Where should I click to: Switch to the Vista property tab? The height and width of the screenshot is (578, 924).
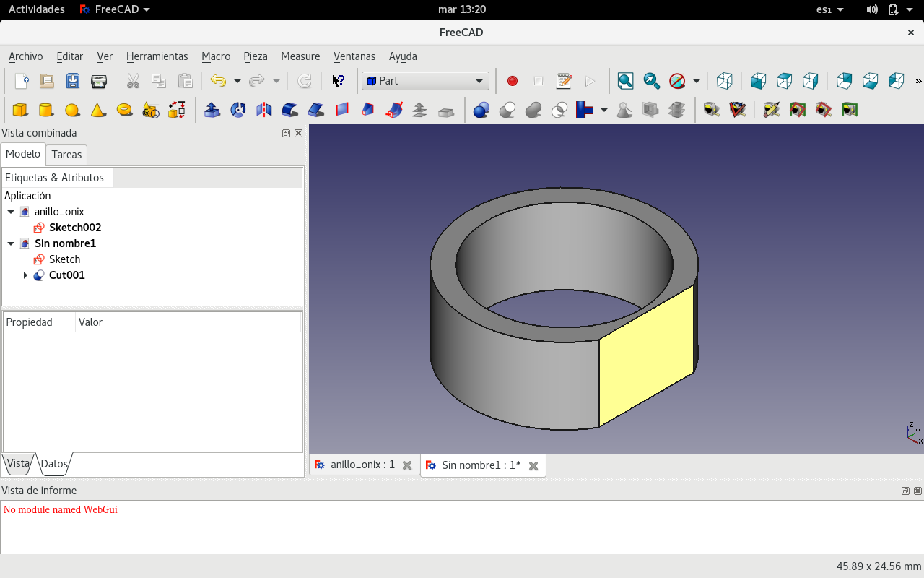click(18, 464)
